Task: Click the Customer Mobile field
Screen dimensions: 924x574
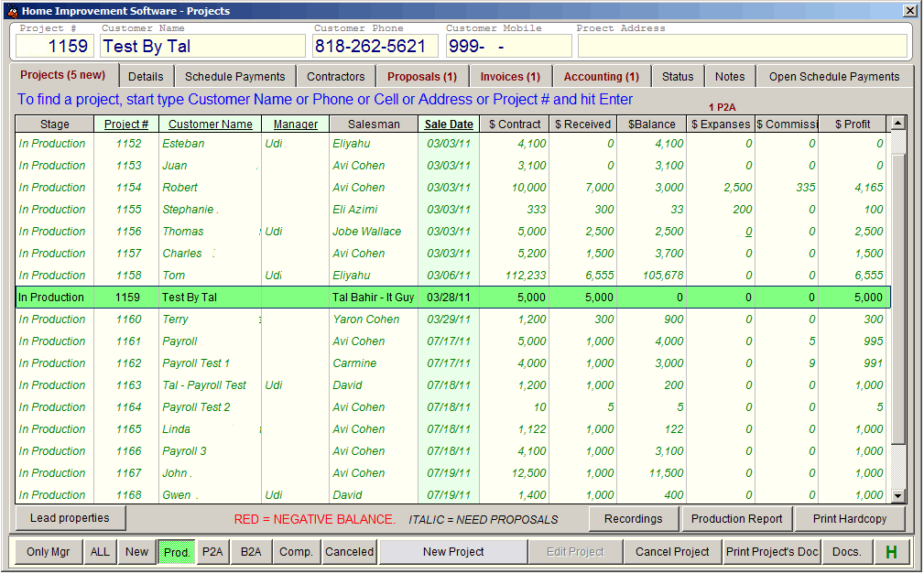Action: 508,46
